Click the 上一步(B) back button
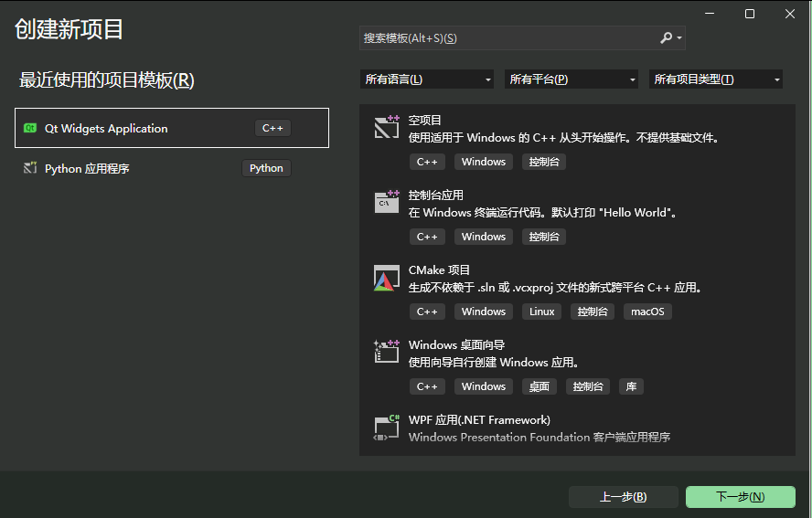This screenshot has height=518, width=812. point(624,497)
